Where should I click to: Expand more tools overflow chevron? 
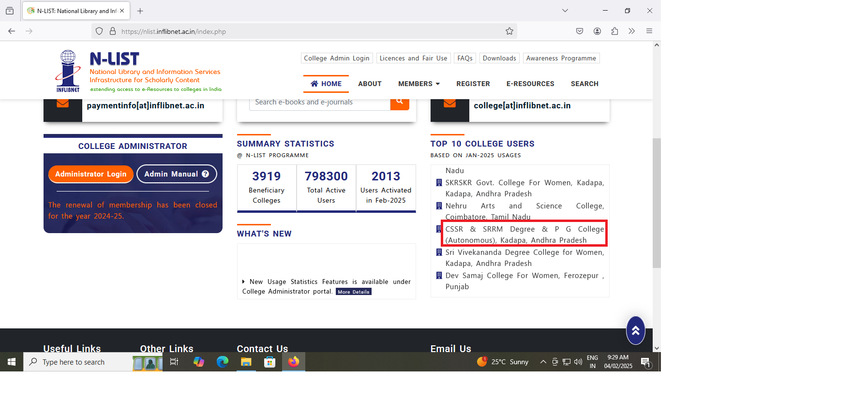(x=631, y=31)
